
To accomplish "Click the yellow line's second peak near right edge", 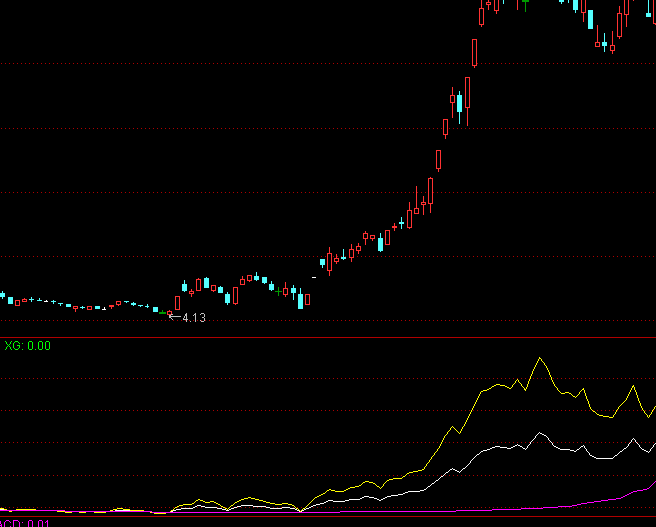I will [632, 386].
